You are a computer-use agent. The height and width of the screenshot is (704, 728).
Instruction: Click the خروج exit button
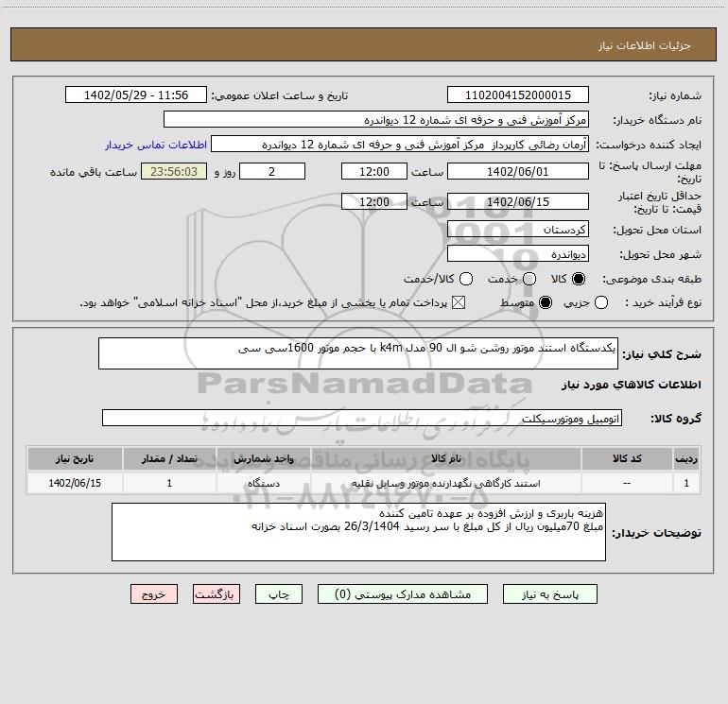[154, 594]
